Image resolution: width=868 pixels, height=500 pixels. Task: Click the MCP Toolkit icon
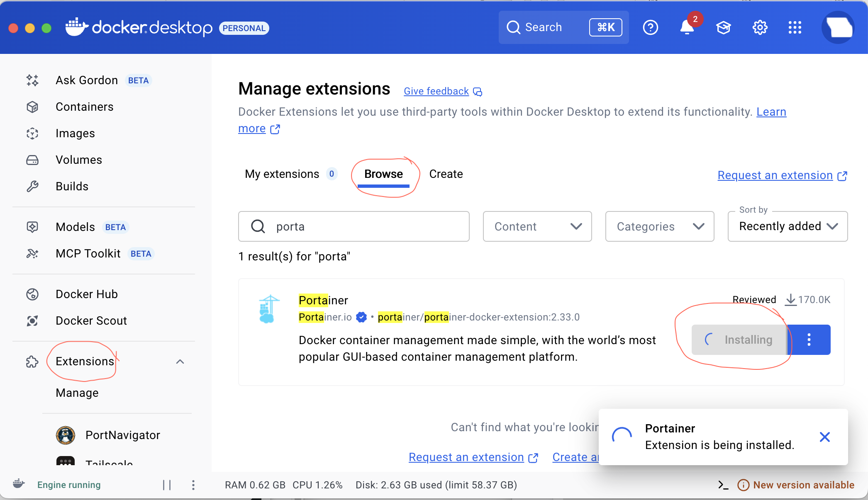coord(32,253)
